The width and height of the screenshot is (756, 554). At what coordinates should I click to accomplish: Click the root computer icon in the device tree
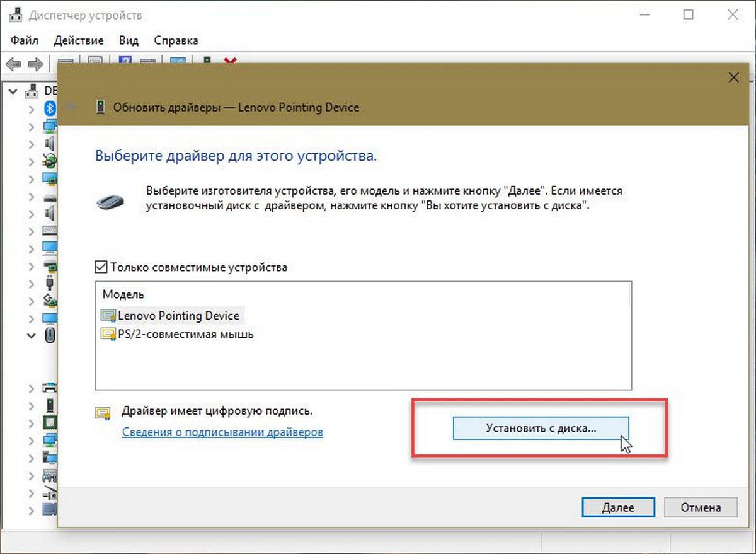pyautogui.click(x=31, y=91)
